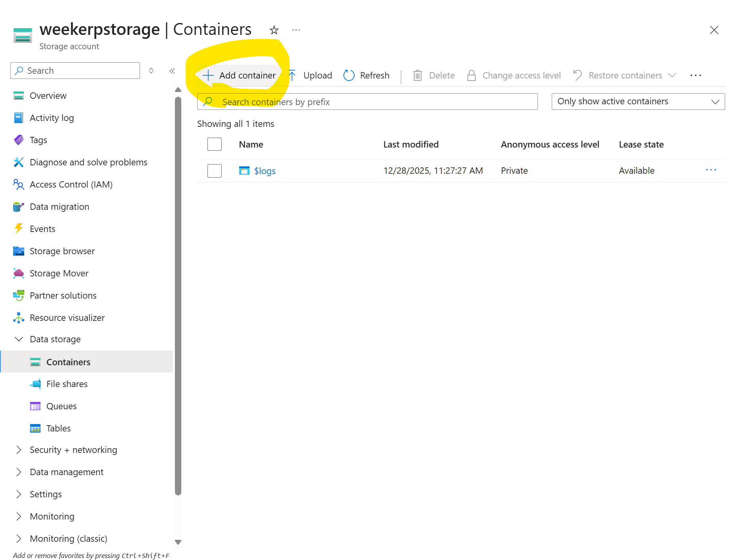Image resolution: width=735 pixels, height=560 pixels.
Task: Collapse the sidebar with double-chevron icon
Action: 172,71
